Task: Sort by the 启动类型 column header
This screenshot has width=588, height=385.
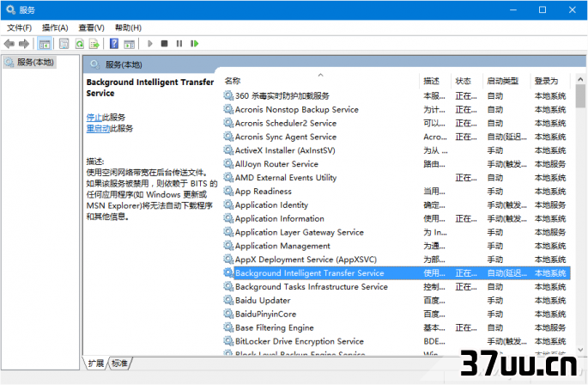Action: [x=506, y=81]
